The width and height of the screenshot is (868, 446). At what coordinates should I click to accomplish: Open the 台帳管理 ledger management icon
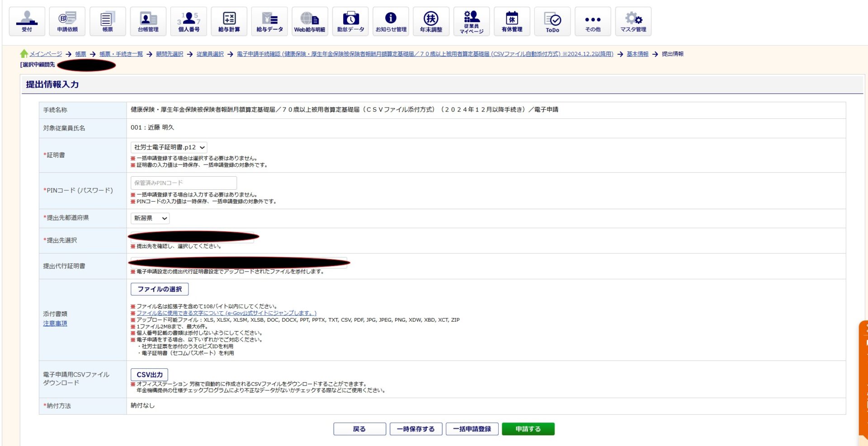[x=148, y=21]
